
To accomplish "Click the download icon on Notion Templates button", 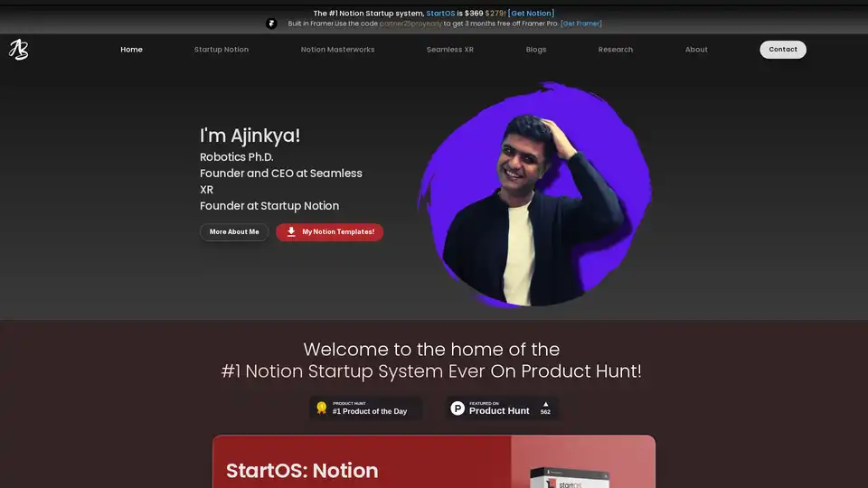I will (x=291, y=232).
